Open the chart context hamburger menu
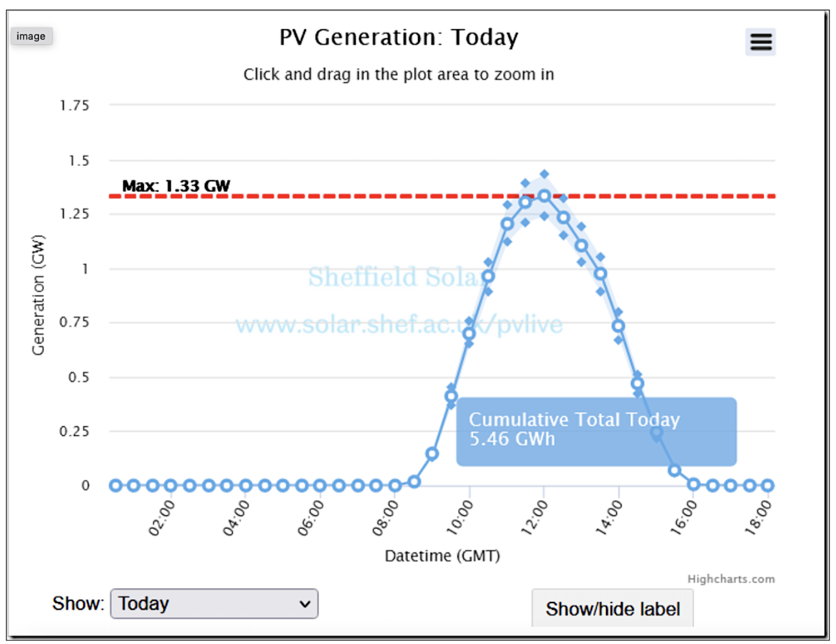This screenshot has width=836, height=644. point(760,42)
